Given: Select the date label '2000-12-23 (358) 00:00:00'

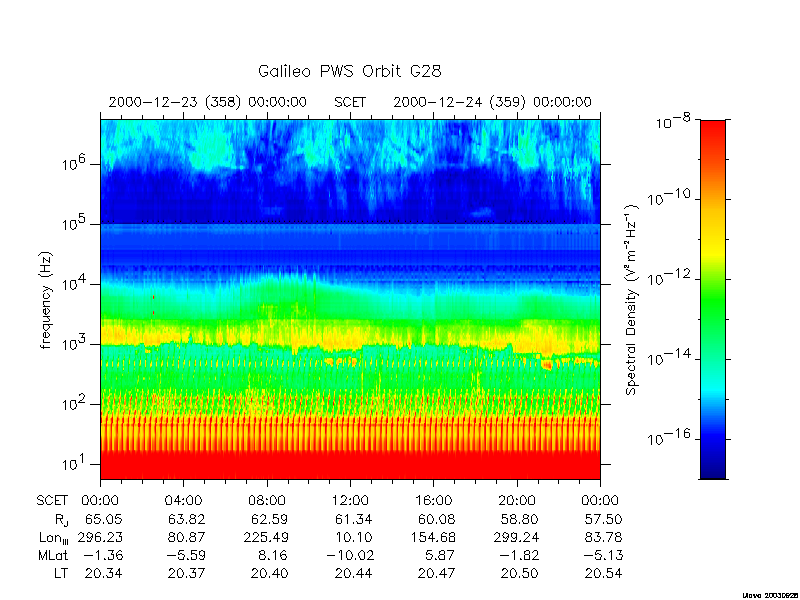Looking at the screenshot, I should [x=208, y=102].
